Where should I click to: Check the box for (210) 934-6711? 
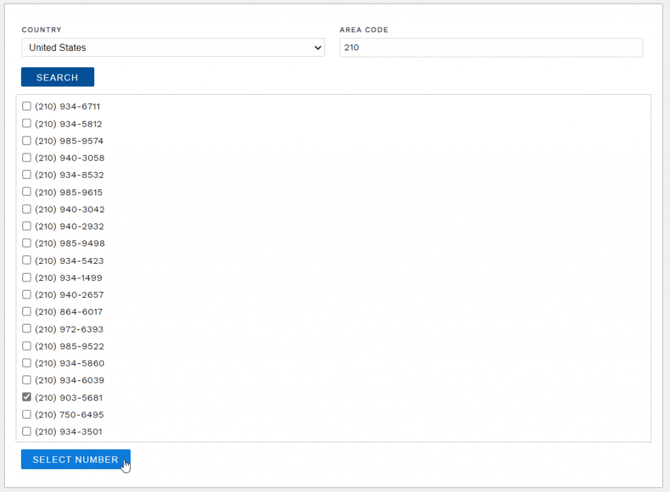tap(27, 106)
